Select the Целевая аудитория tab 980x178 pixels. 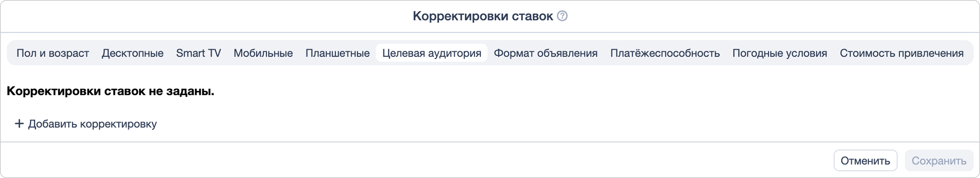tap(431, 53)
